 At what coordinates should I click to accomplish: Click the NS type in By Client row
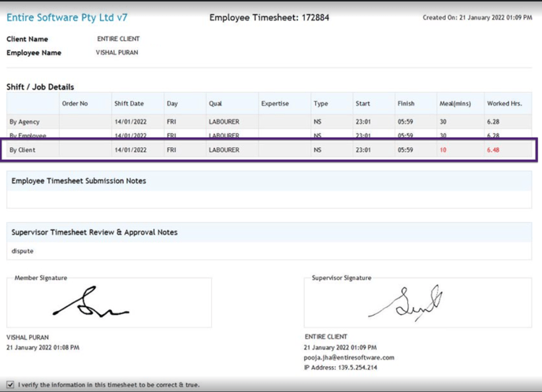point(317,150)
